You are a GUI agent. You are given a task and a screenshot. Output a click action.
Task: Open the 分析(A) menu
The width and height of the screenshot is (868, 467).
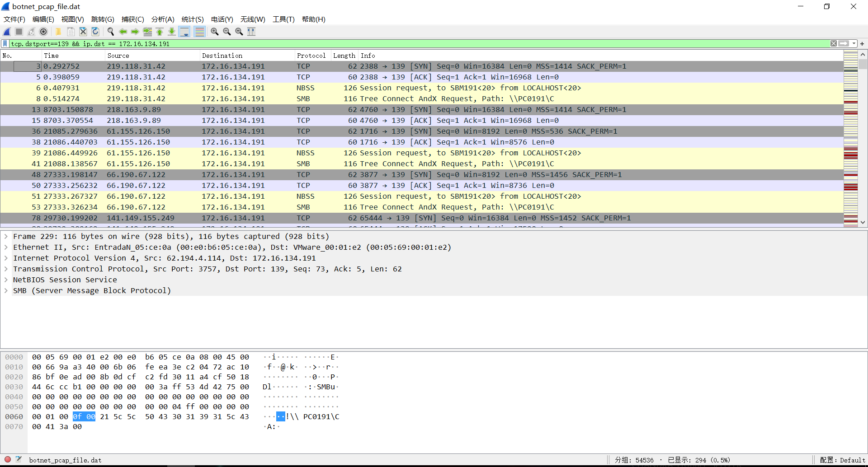point(163,19)
